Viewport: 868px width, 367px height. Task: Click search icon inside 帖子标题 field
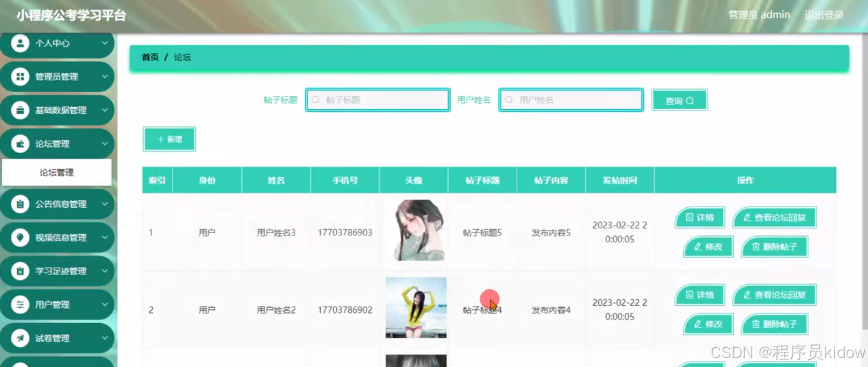tap(316, 99)
